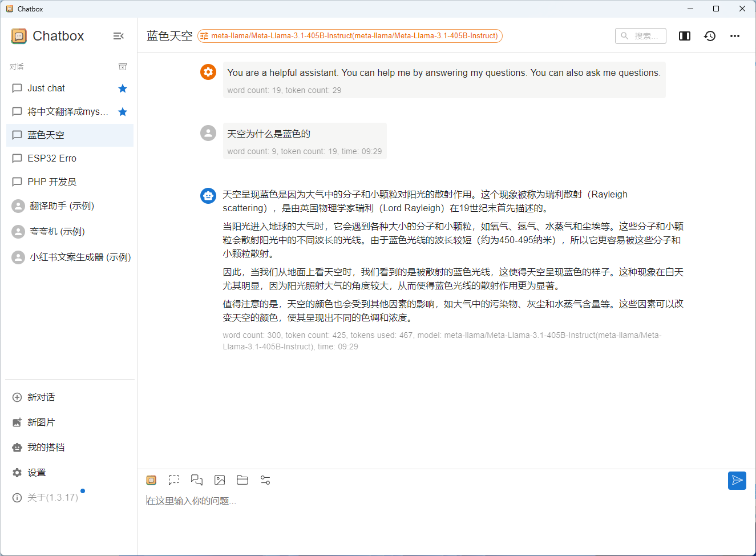Select the model shortcut icon in input toolbar
The image size is (756, 556).
click(151, 480)
